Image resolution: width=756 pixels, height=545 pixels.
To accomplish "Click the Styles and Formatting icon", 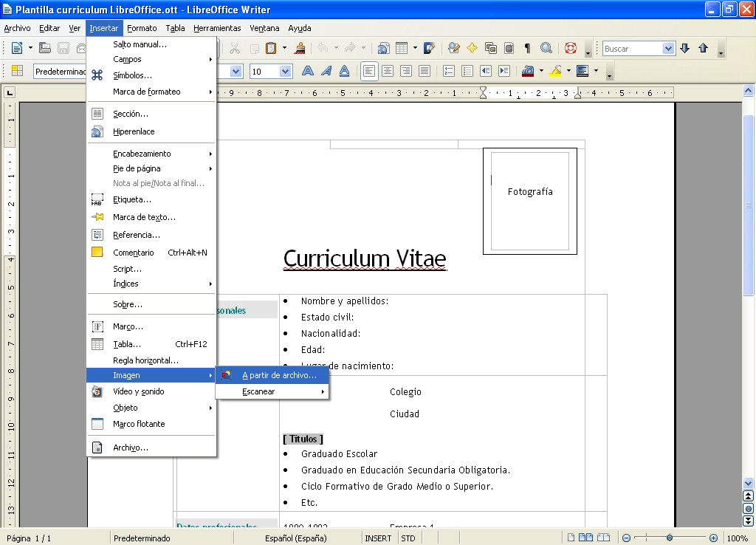I will 18,71.
